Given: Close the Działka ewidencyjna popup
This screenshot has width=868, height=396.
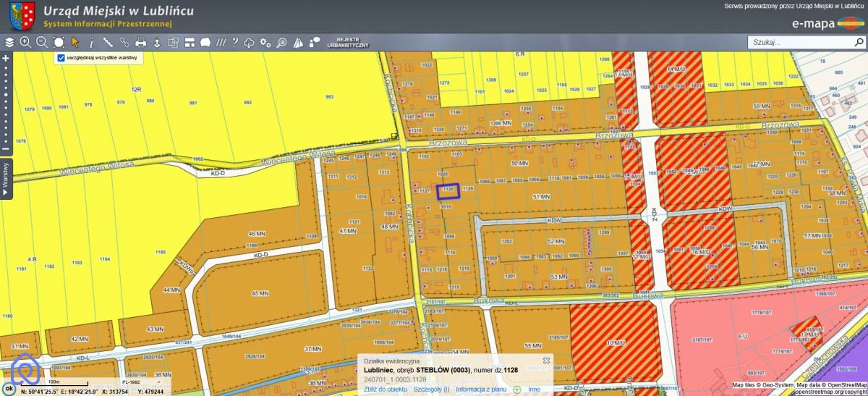Looking at the screenshot, I should click(x=547, y=360).
